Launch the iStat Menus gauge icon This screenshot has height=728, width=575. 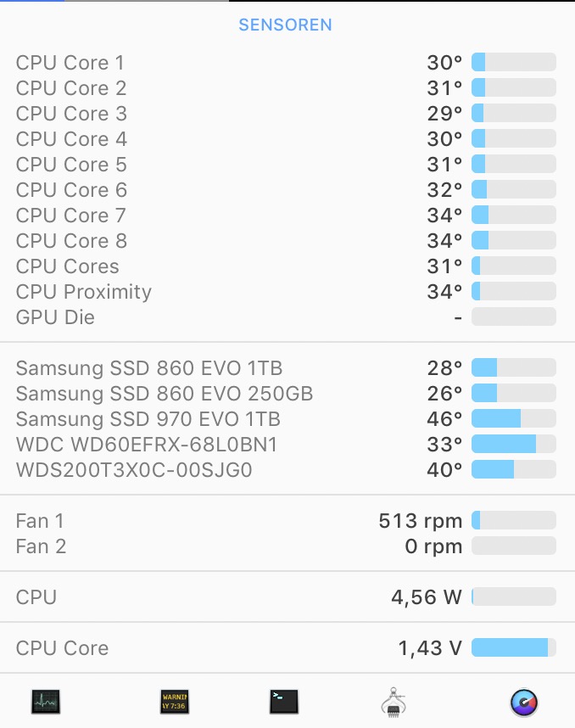(524, 702)
